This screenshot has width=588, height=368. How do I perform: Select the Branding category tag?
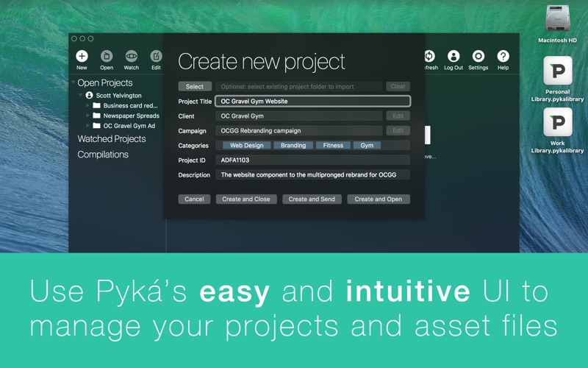tap(293, 145)
